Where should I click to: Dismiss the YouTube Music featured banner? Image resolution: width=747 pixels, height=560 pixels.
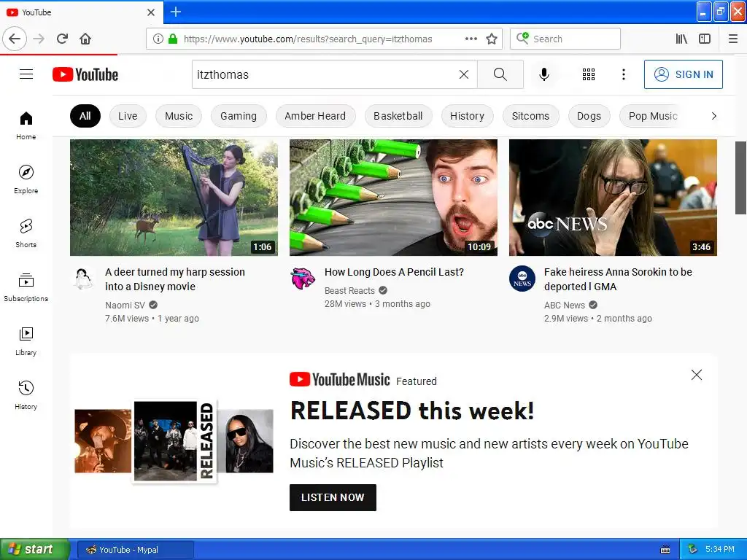tap(697, 375)
